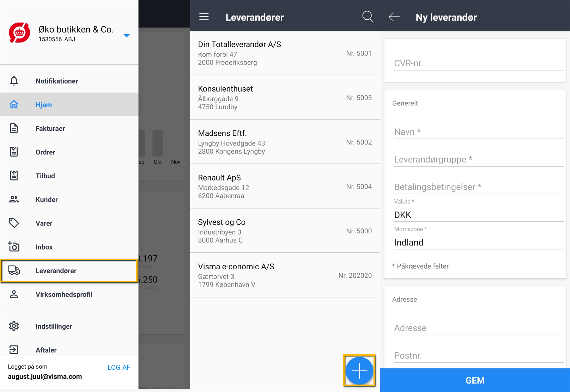This screenshot has width=570, height=392.
Task: Open the hamburger menu in Leverandører header
Action: (x=204, y=17)
